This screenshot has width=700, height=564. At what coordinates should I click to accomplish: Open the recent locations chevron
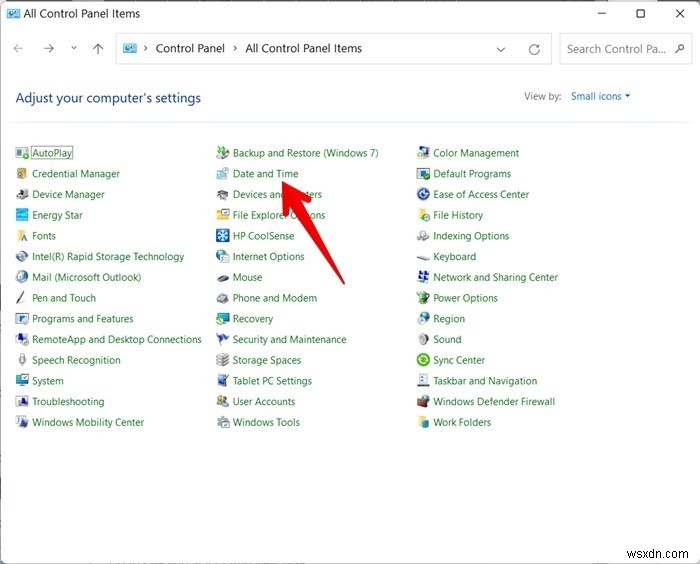click(x=74, y=48)
